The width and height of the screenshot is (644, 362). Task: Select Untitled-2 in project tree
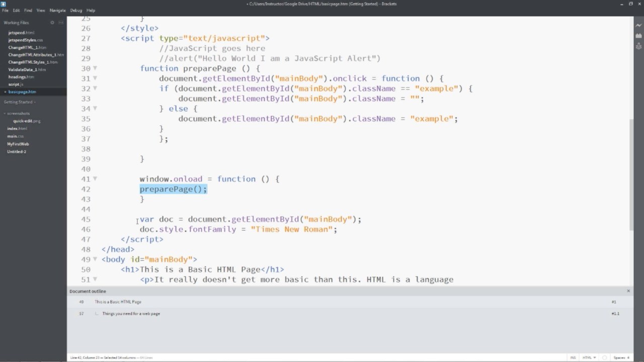[17, 152]
